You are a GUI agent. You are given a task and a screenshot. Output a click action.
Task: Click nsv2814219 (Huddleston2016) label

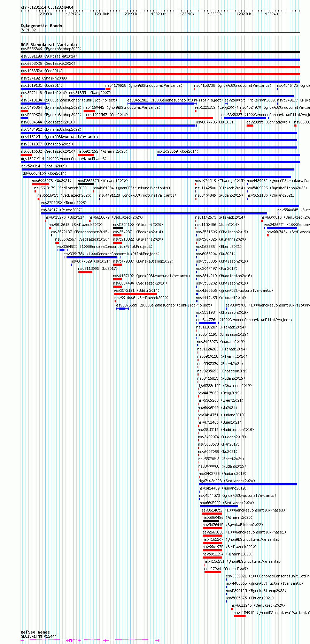(x=224, y=276)
